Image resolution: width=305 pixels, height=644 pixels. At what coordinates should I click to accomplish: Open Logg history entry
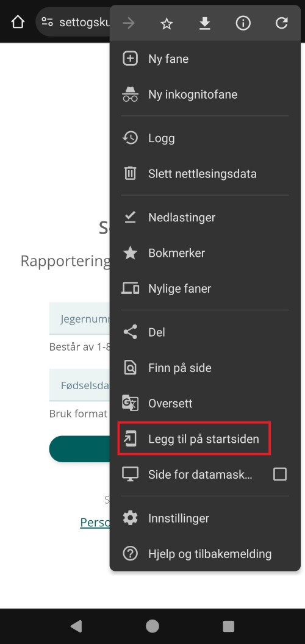[205, 138]
